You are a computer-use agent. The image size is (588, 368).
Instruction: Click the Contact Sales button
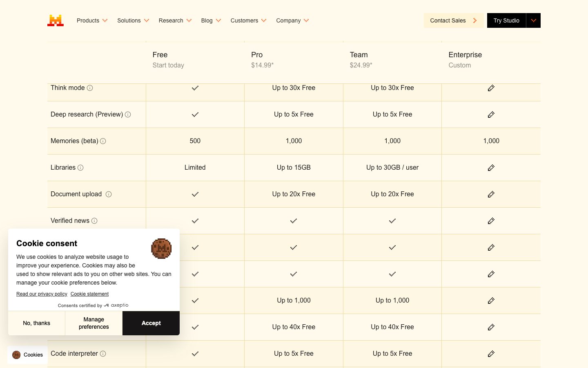pyautogui.click(x=453, y=20)
